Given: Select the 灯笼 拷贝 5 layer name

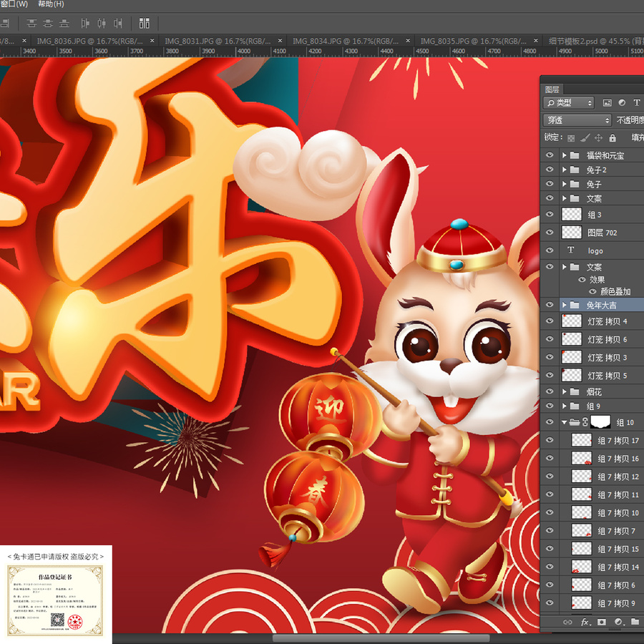Looking at the screenshot, I should [607, 376].
